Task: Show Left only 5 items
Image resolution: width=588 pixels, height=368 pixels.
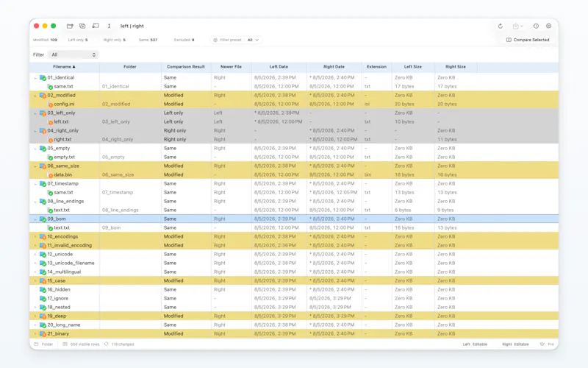Action: click(x=78, y=40)
